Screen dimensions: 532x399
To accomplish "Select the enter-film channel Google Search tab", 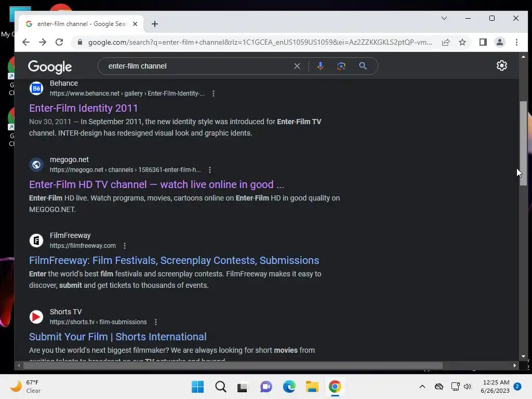I will (81, 24).
